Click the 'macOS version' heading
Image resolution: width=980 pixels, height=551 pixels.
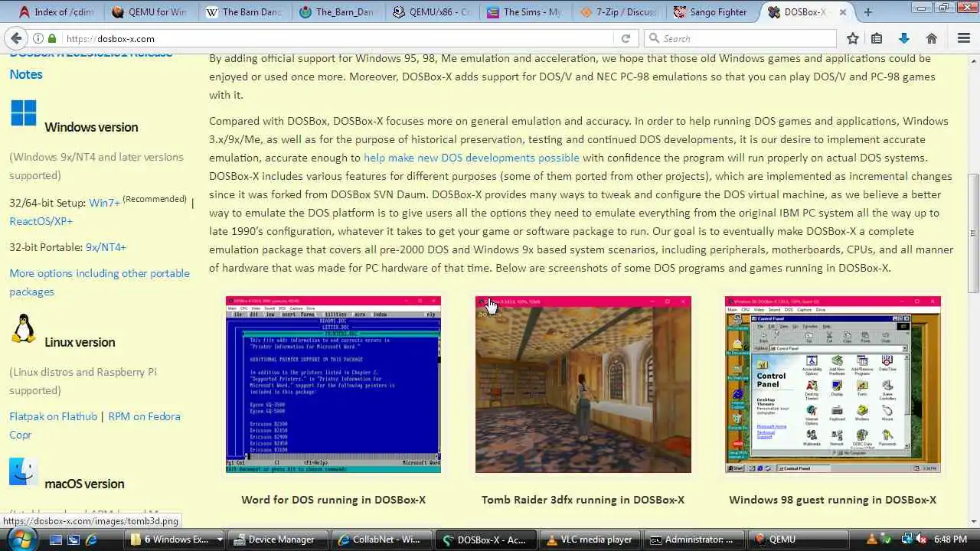[x=84, y=484]
